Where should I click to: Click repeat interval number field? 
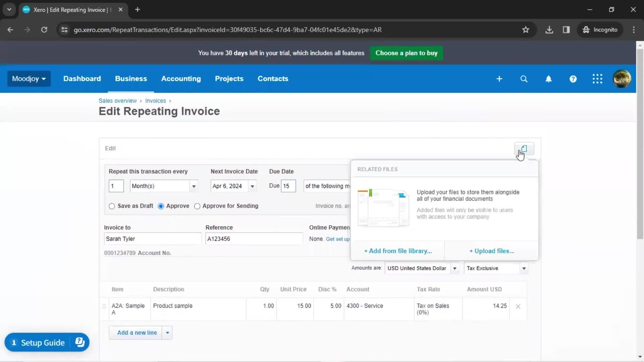[116, 186]
